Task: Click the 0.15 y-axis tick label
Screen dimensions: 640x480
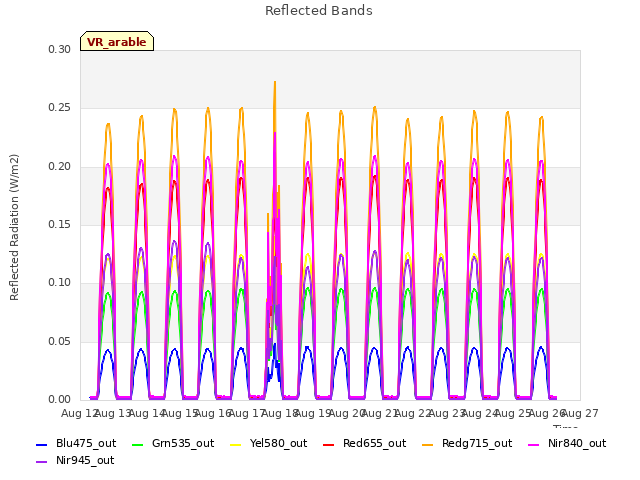Action: click(60, 224)
